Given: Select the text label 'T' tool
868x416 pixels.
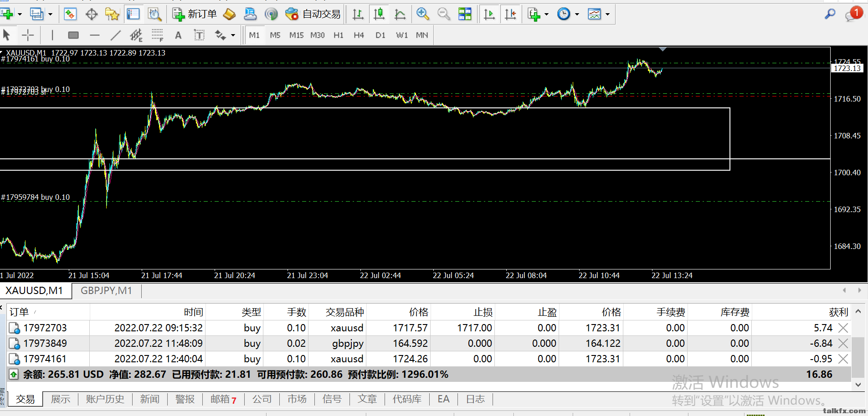Looking at the screenshot, I should (x=199, y=35).
